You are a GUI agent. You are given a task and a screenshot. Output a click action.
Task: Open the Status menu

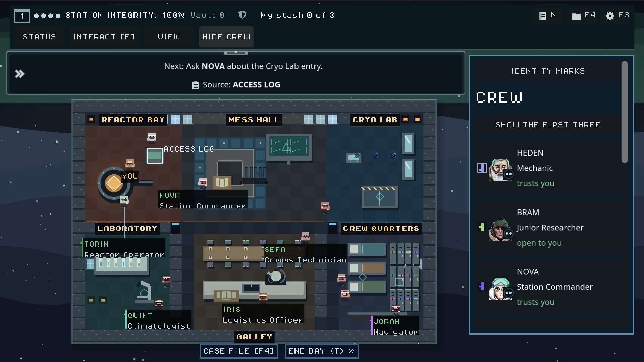pyautogui.click(x=39, y=37)
